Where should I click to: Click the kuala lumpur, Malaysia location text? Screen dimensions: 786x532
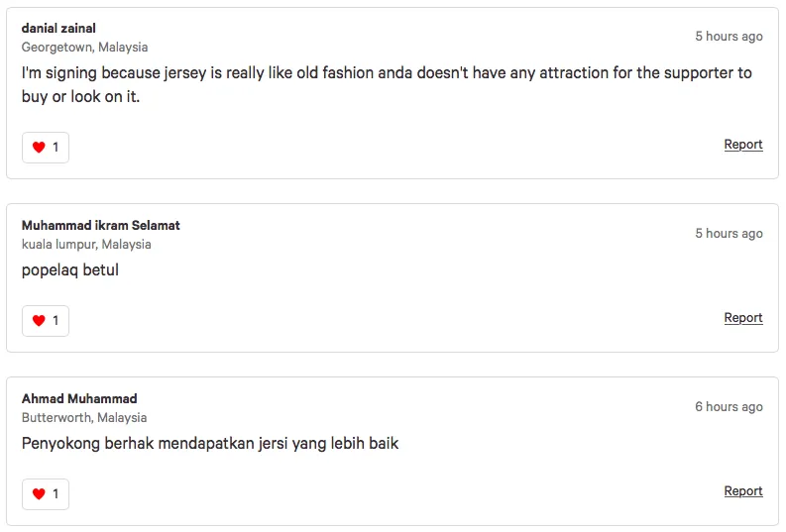[x=86, y=244]
